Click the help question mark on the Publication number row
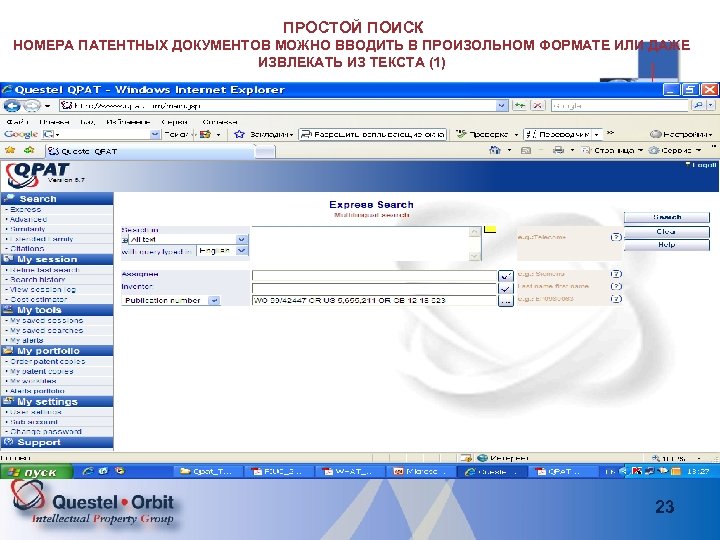Screen dimensions: 720x540 point(616,299)
